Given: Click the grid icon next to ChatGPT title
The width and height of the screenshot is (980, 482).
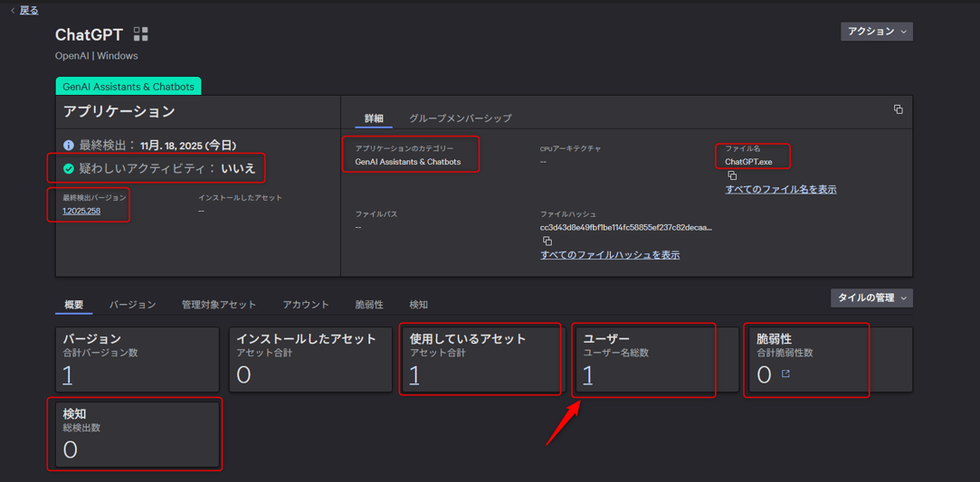Looking at the screenshot, I should point(141,34).
